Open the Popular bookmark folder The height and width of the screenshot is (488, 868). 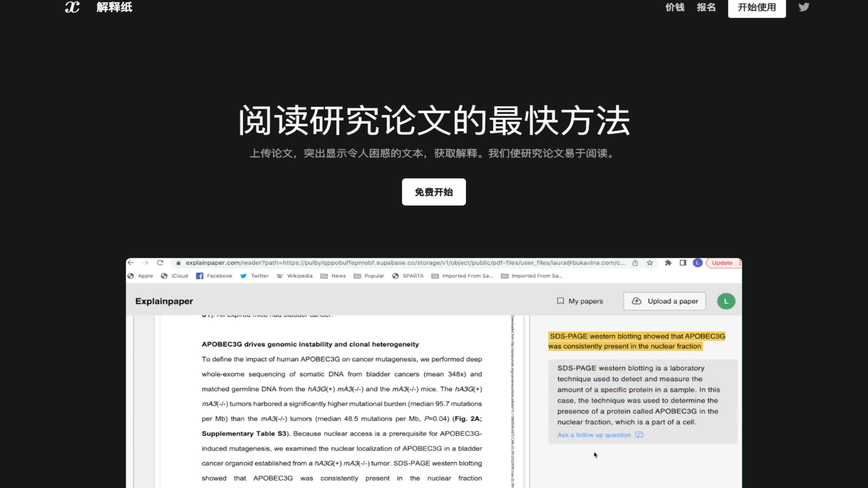[369, 276]
